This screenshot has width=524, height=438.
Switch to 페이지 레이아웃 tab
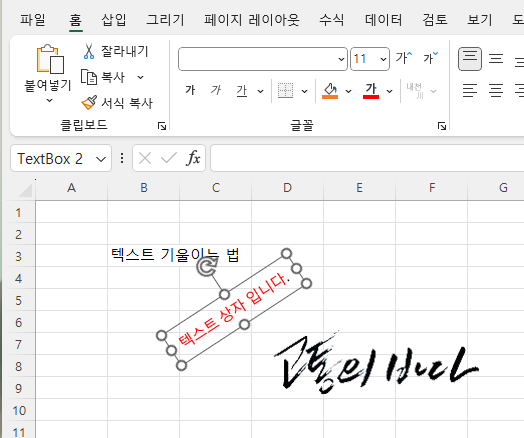click(x=252, y=20)
